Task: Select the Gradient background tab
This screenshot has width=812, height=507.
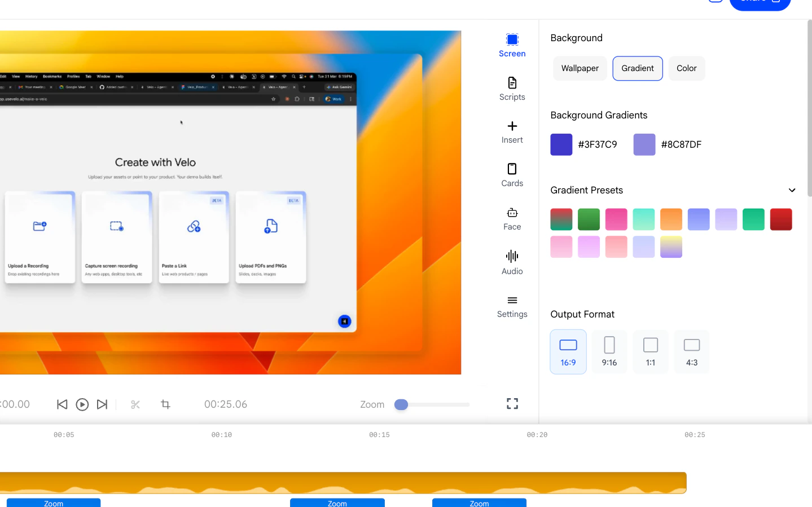Action: coord(638,68)
